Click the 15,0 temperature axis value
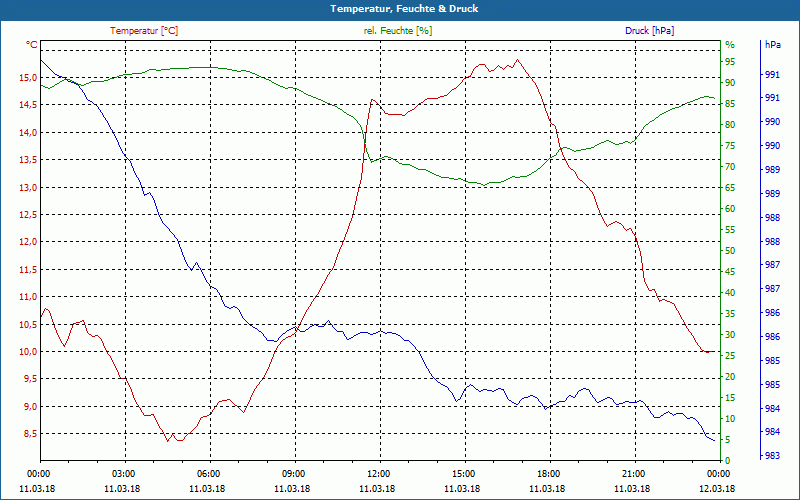 point(28,78)
